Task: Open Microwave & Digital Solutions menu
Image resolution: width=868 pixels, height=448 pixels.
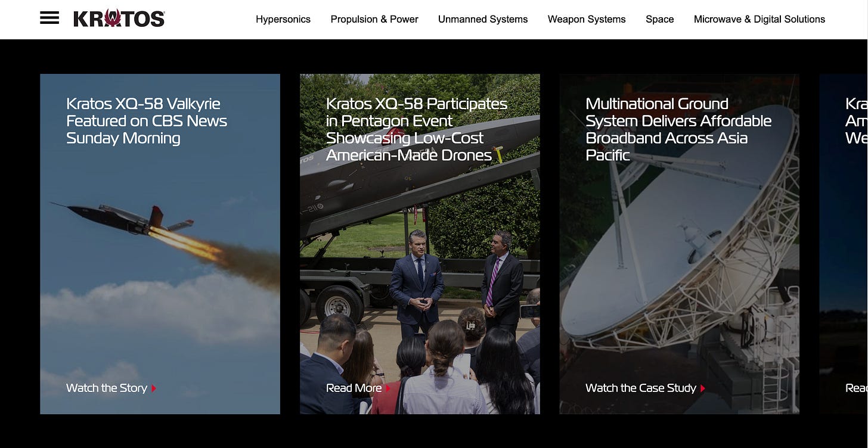Action: click(x=759, y=19)
